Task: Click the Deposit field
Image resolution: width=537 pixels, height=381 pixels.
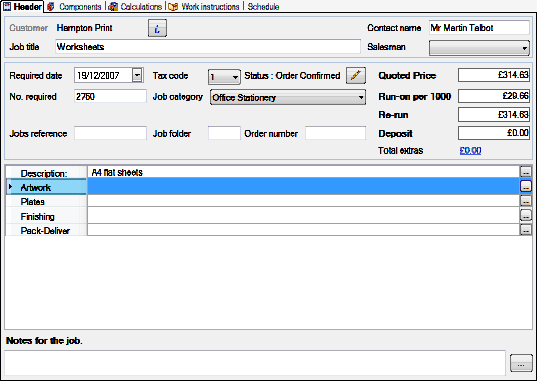Action: click(494, 133)
